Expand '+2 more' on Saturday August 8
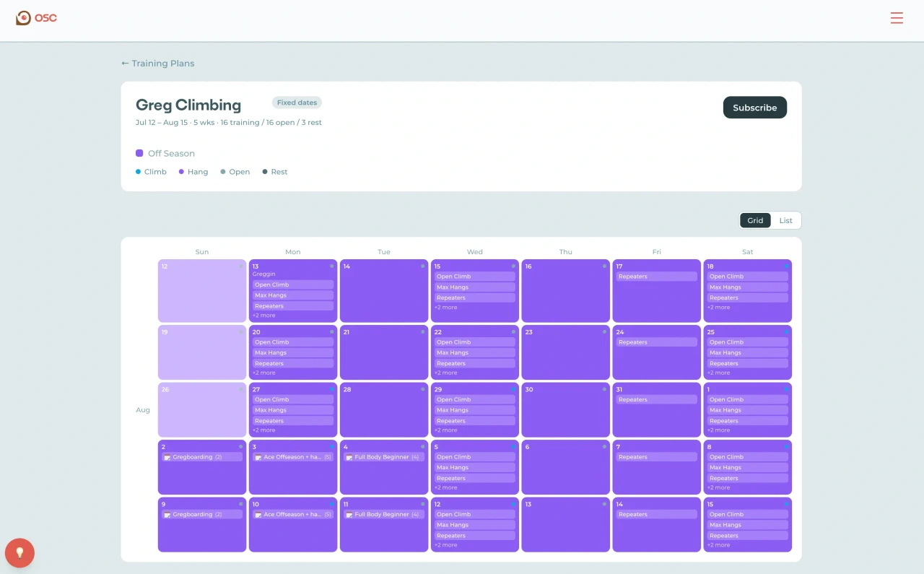The image size is (924, 574). click(x=718, y=487)
